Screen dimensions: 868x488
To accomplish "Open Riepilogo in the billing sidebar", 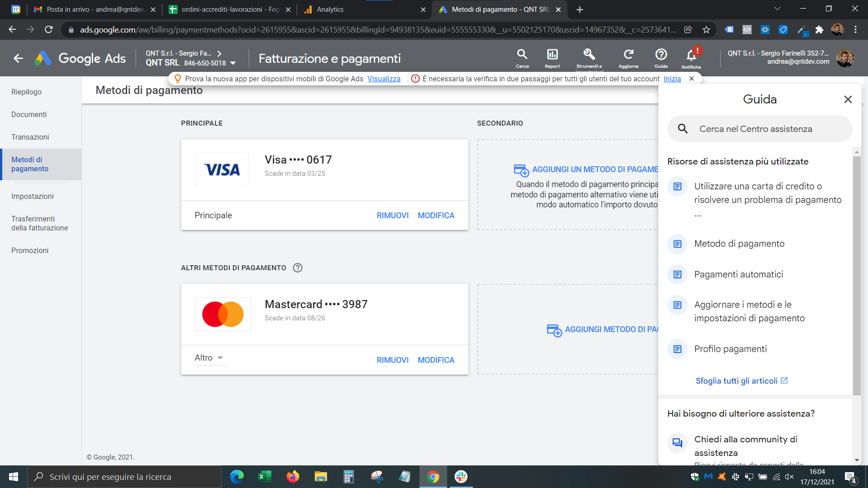I will pos(26,92).
